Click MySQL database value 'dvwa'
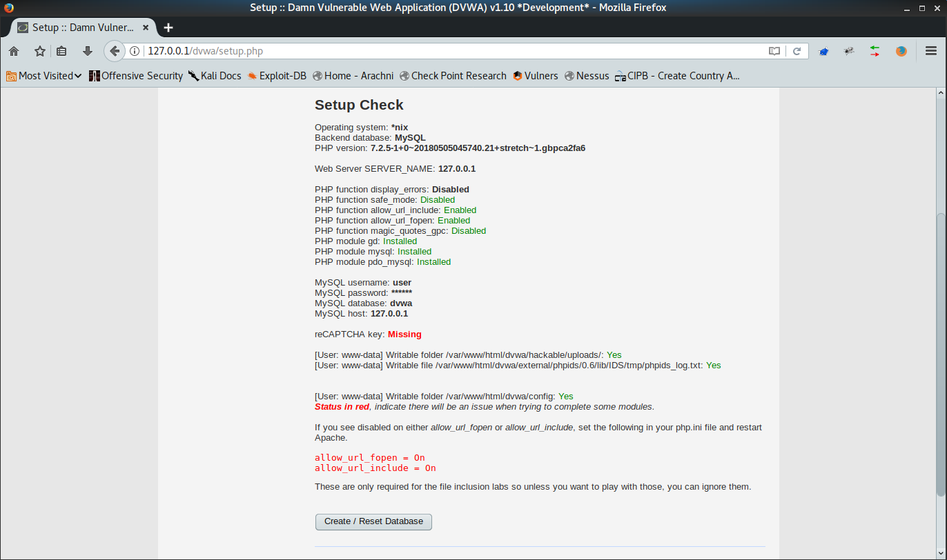 [x=401, y=303]
